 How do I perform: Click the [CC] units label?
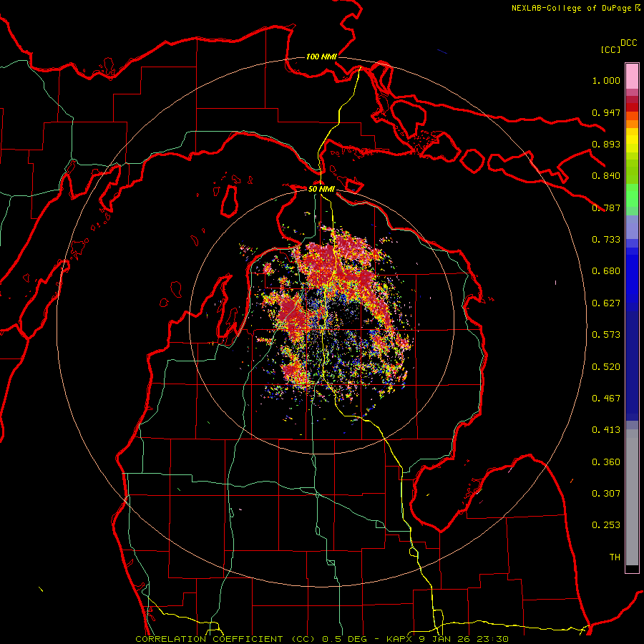[x=611, y=49]
